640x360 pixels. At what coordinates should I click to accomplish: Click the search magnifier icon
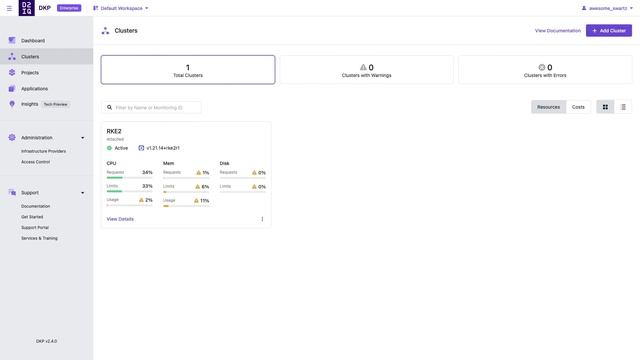tap(109, 107)
